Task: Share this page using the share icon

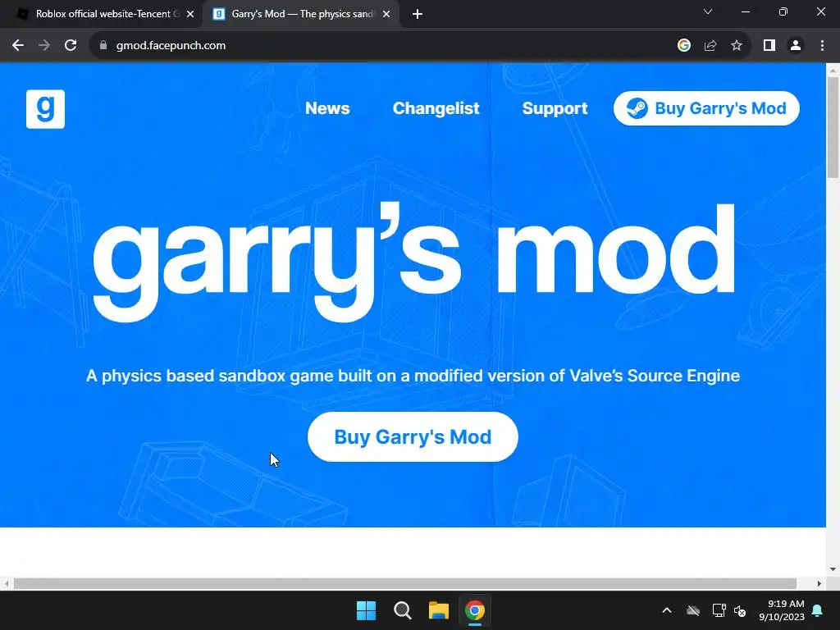Action: point(710,46)
